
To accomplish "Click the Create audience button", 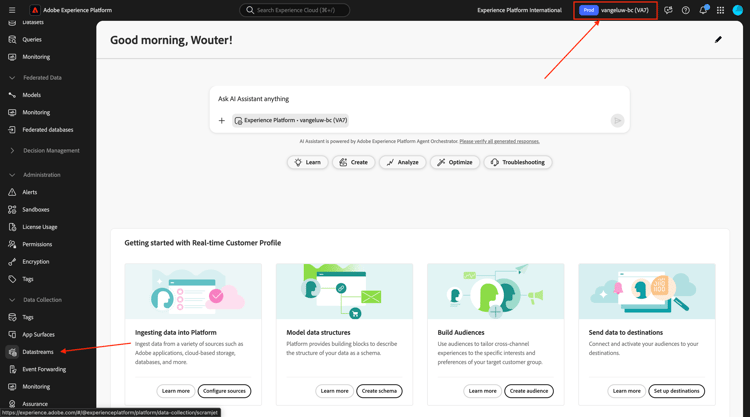I will (x=529, y=391).
